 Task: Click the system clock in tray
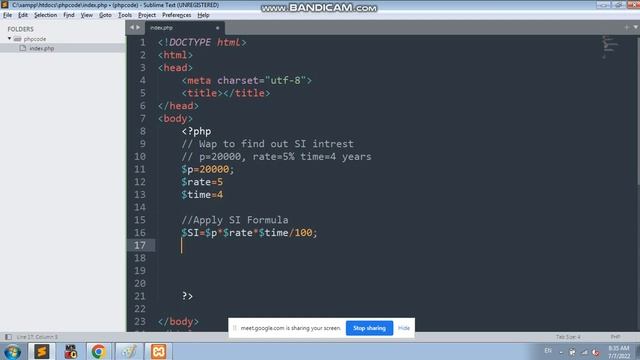(x=619, y=352)
